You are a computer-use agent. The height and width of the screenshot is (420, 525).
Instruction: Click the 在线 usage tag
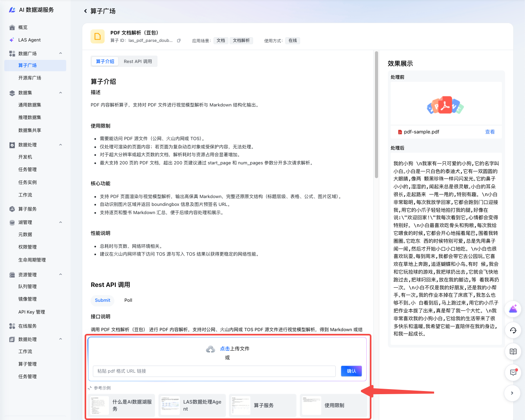(x=293, y=41)
